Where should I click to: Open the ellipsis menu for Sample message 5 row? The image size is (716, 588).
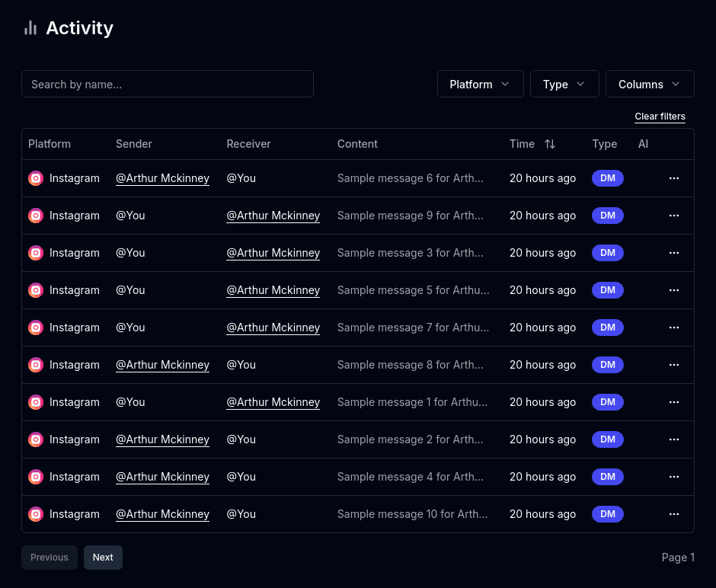click(x=674, y=290)
